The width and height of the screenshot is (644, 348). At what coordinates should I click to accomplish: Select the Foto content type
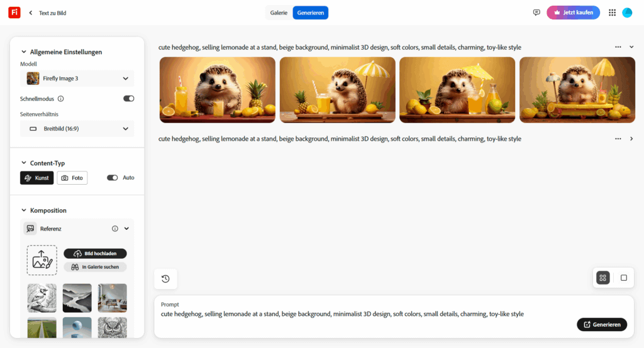click(72, 178)
